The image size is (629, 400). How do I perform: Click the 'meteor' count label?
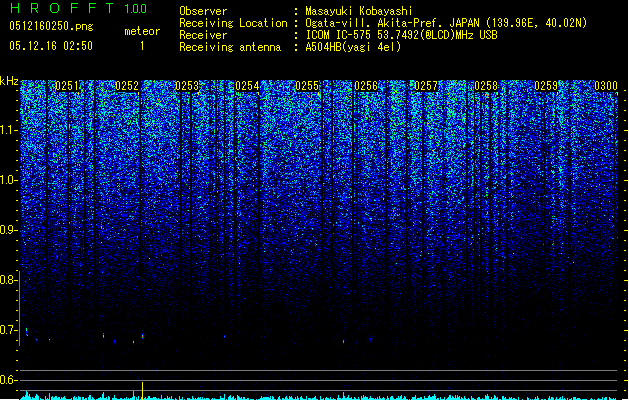pos(142,31)
